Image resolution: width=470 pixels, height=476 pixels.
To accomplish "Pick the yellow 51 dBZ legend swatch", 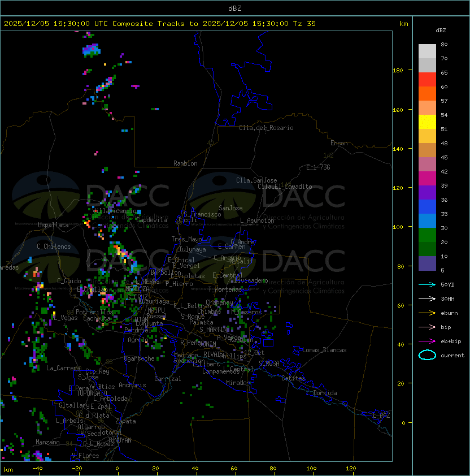I will (427, 122).
